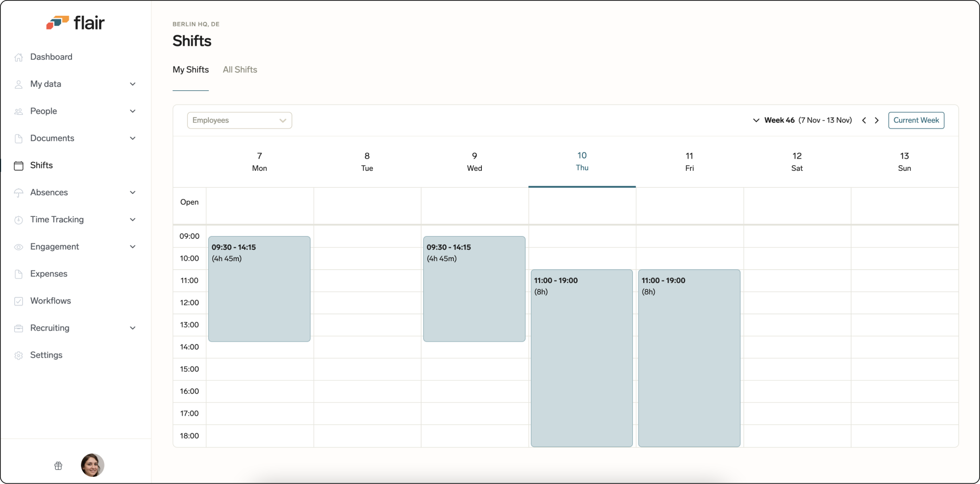This screenshot has width=980, height=484.
Task: Expand the My data menu chevron
Action: click(133, 84)
